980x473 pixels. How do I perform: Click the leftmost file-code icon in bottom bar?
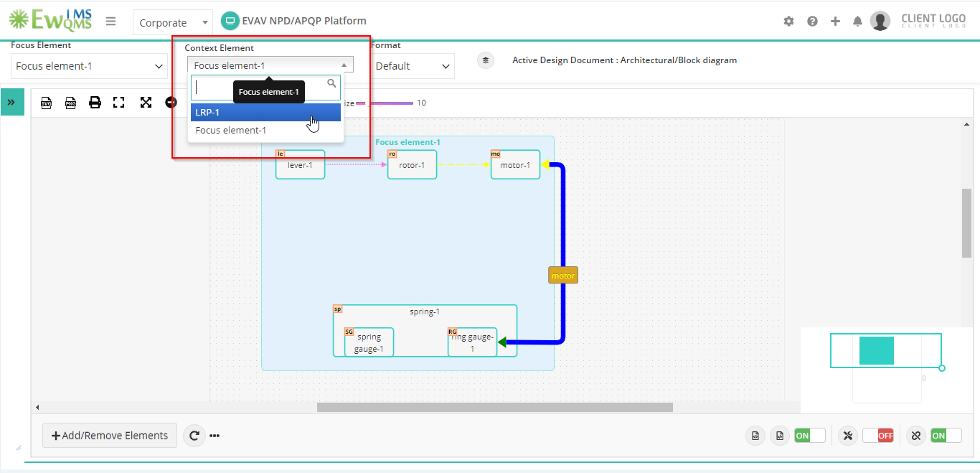coord(755,436)
